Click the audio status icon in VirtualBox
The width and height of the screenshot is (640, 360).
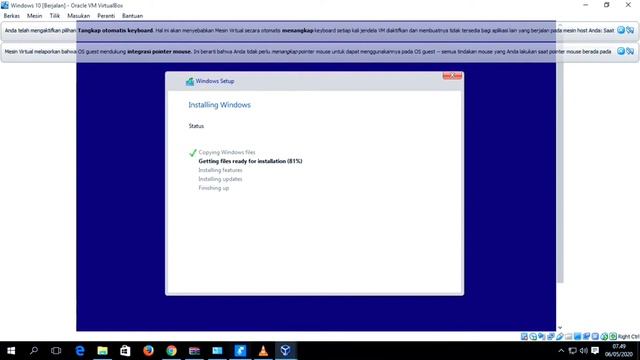click(x=542, y=337)
